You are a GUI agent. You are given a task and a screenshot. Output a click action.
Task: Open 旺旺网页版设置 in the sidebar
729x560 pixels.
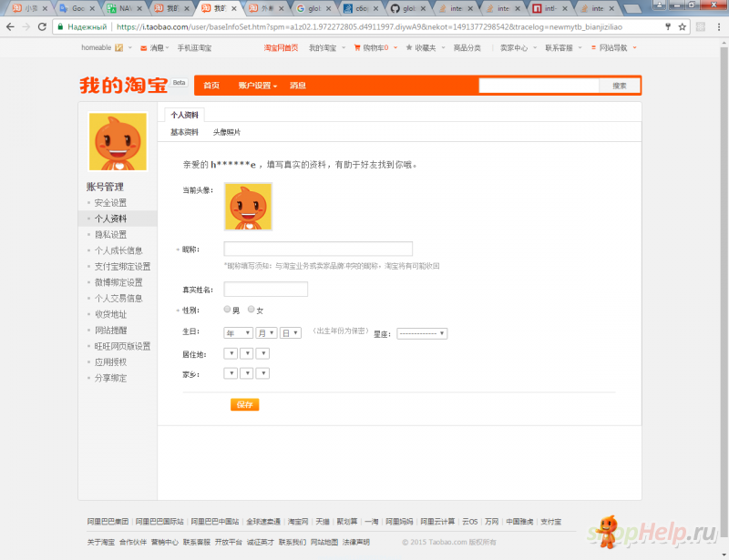pyautogui.click(x=122, y=346)
